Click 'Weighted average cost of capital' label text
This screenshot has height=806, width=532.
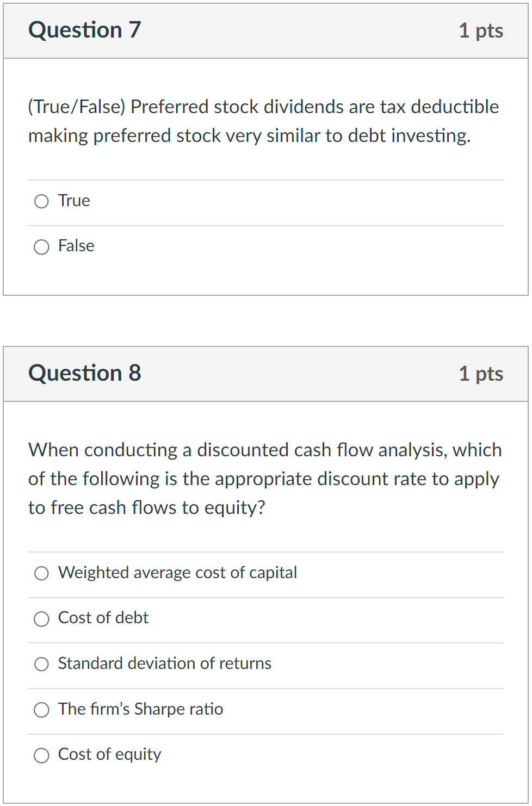click(x=177, y=573)
